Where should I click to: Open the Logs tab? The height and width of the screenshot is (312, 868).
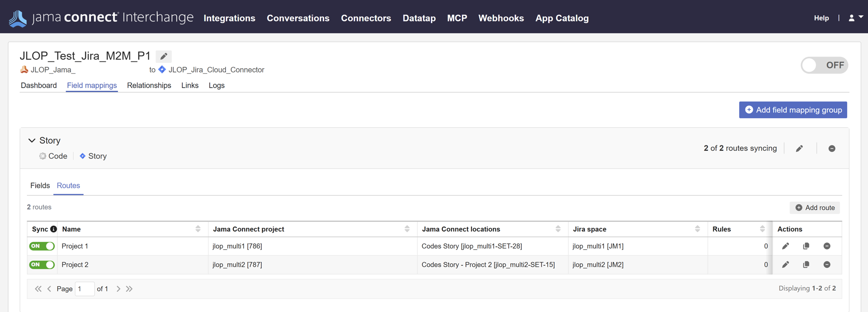pos(217,85)
